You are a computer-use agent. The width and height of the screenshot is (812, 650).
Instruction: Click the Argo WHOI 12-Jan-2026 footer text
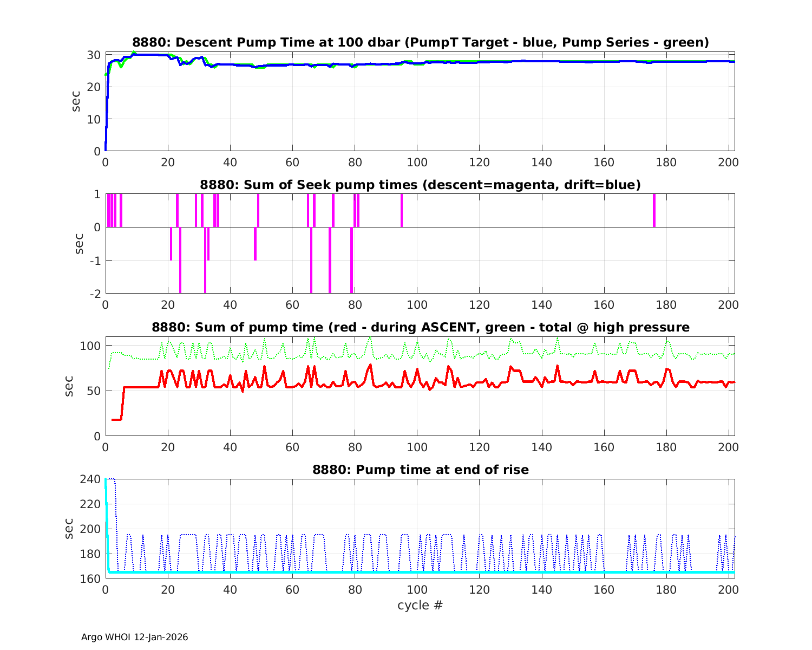[x=134, y=637]
